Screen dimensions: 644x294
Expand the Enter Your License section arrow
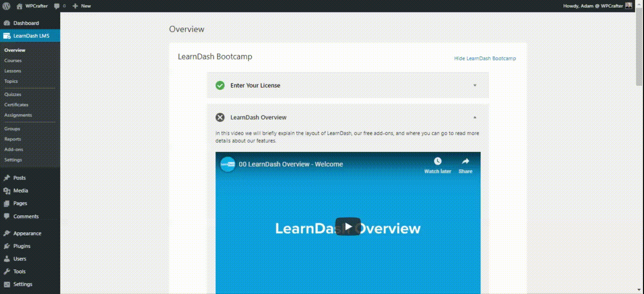475,85
